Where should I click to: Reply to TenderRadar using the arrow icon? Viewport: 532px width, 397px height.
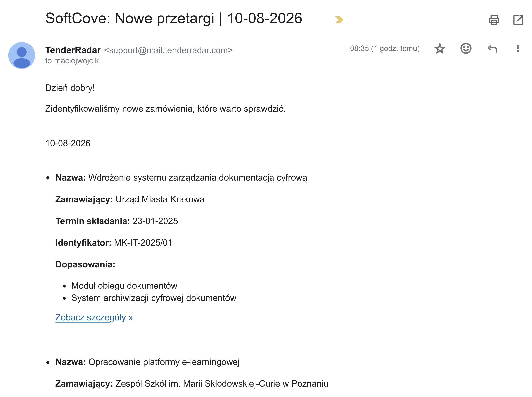click(x=492, y=49)
